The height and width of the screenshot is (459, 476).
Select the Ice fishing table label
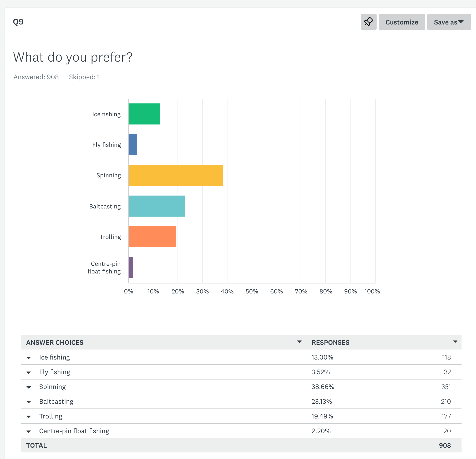pyautogui.click(x=54, y=357)
